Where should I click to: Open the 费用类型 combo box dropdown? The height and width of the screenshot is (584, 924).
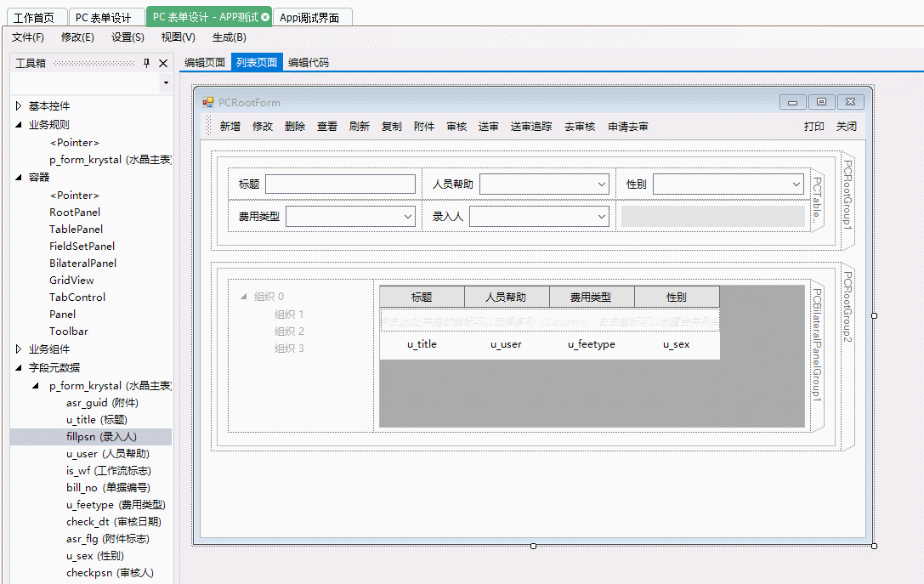pos(407,217)
